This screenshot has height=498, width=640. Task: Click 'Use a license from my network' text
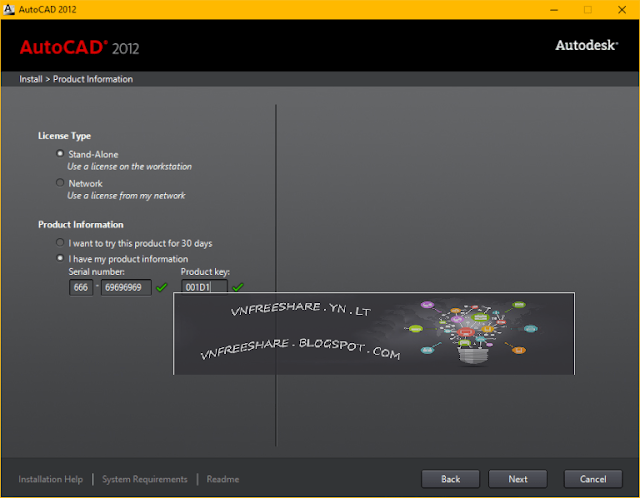[126, 196]
